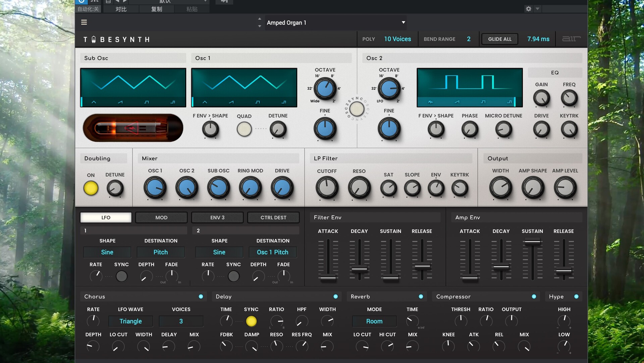The width and height of the screenshot is (644, 363).
Task: Select triangle waveform icon in Sub Osc
Action: click(x=94, y=102)
